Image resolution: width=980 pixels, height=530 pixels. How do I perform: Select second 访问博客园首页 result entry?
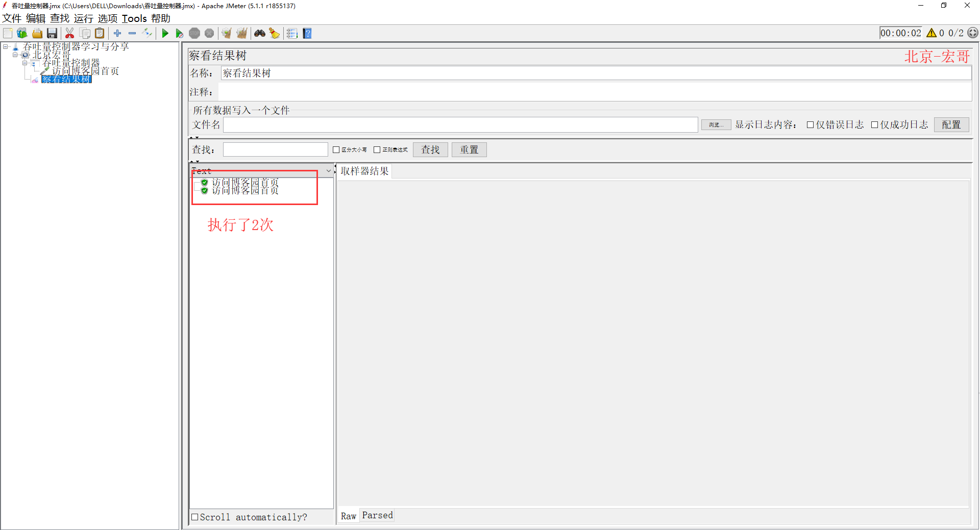pyautogui.click(x=245, y=190)
